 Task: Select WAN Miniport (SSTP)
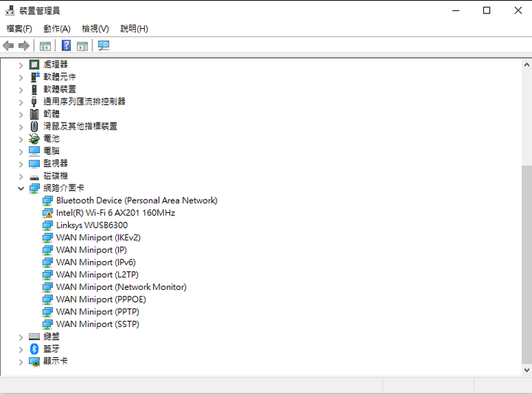click(98, 324)
